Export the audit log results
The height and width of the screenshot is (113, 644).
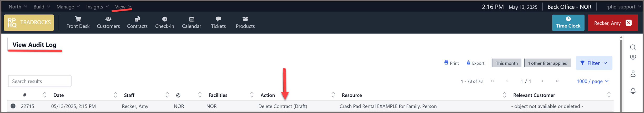point(475,63)
